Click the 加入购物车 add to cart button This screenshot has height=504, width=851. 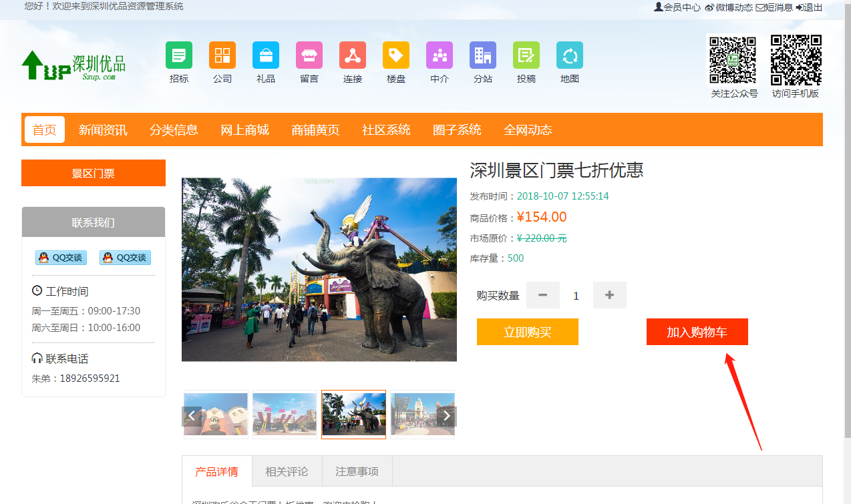point(697,332)
